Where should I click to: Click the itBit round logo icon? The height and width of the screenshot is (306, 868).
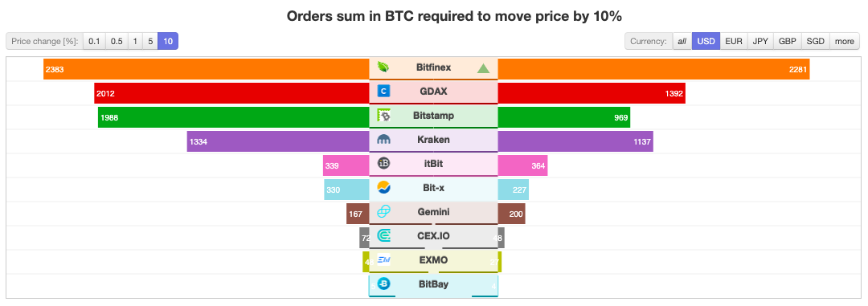pos(383,163)
